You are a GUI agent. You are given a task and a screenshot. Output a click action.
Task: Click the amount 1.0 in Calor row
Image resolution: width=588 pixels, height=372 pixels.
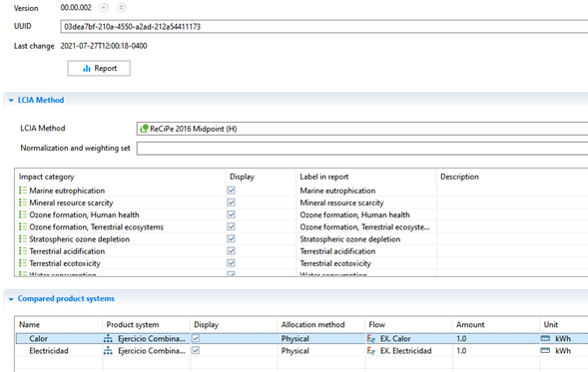(461, 339)
